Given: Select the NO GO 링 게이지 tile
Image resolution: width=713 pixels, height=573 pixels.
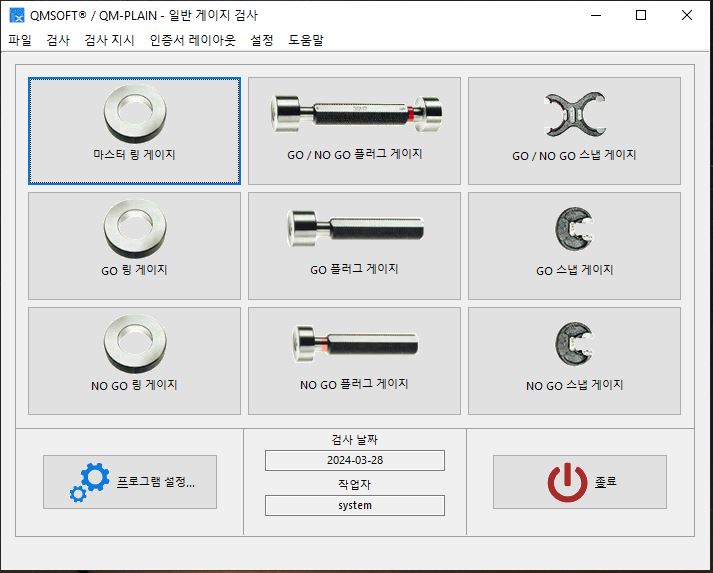Looking at the screenshot, I should coord(134,361).
